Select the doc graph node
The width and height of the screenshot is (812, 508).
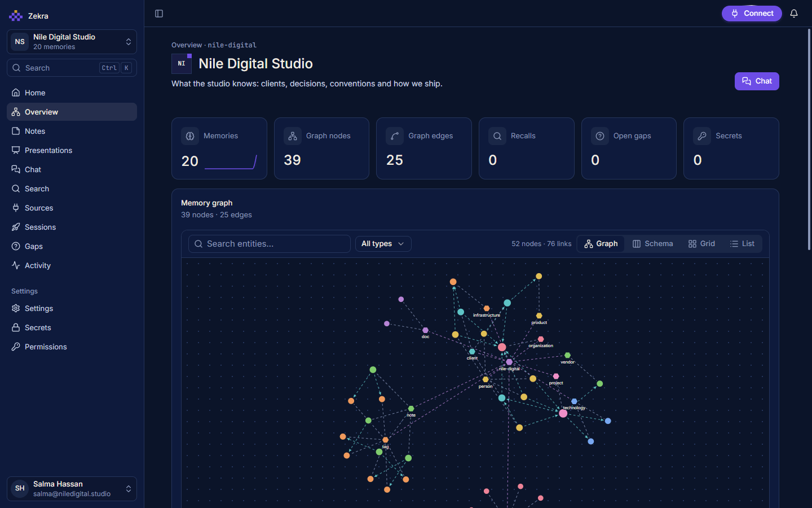coord(425,330)
